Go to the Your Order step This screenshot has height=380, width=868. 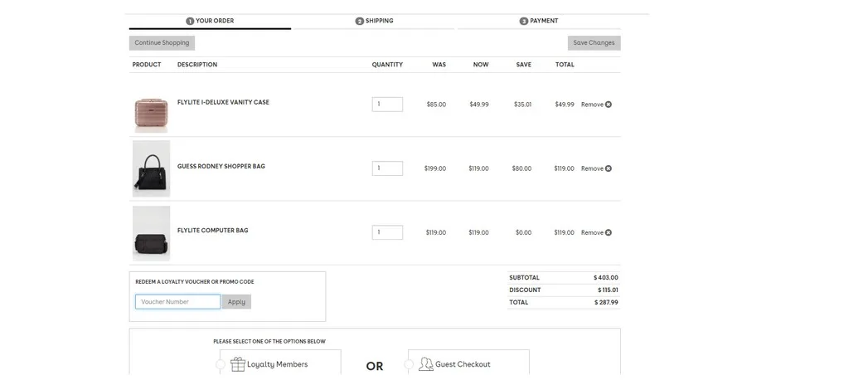210,21
